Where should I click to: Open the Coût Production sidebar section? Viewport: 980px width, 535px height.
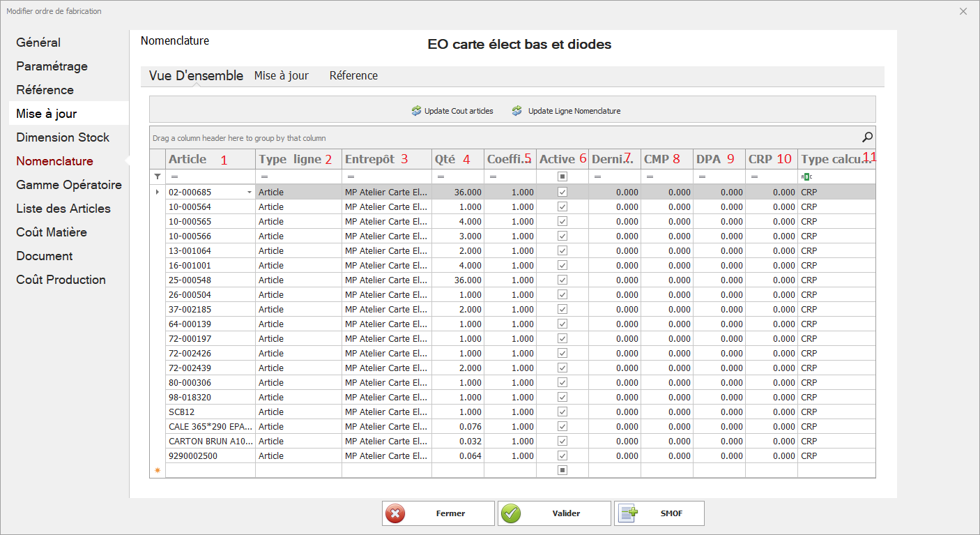point(61,280)
